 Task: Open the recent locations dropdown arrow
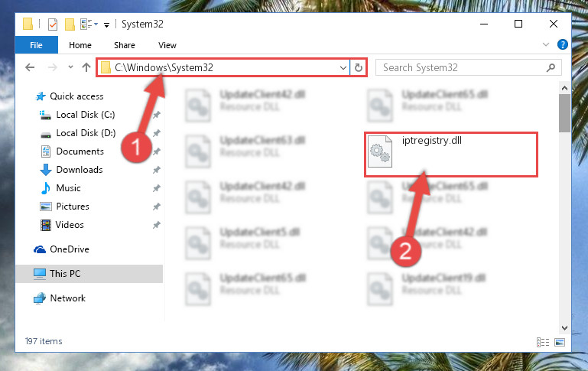pyautogui.click(x=70, y=67)
